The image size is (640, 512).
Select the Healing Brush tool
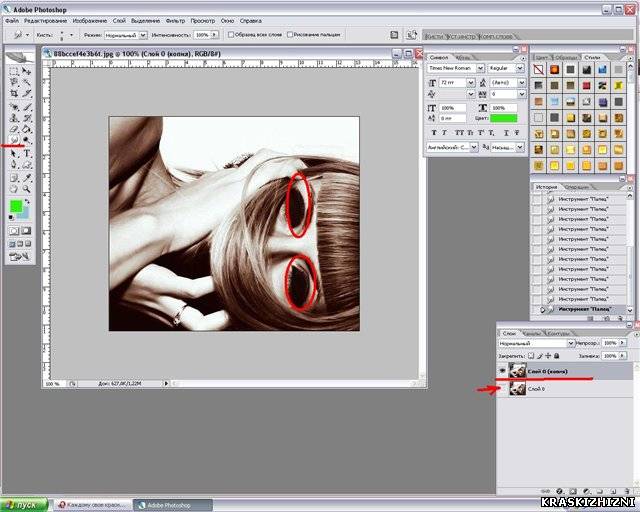14,107
